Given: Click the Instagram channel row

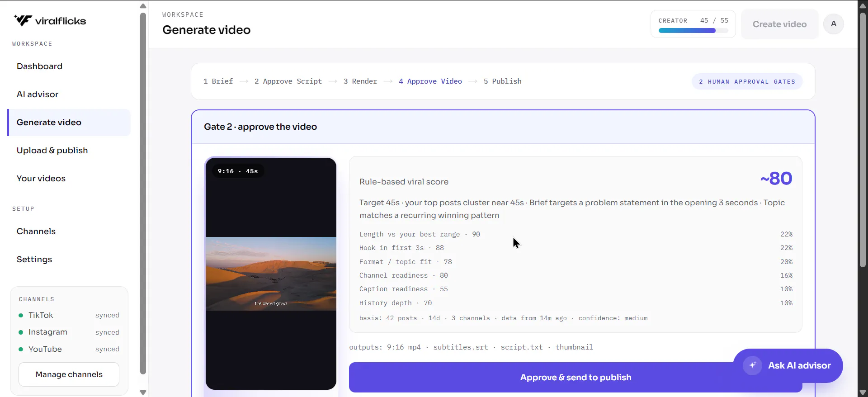Looking at the screenshot, I should (x=69, y=332).
